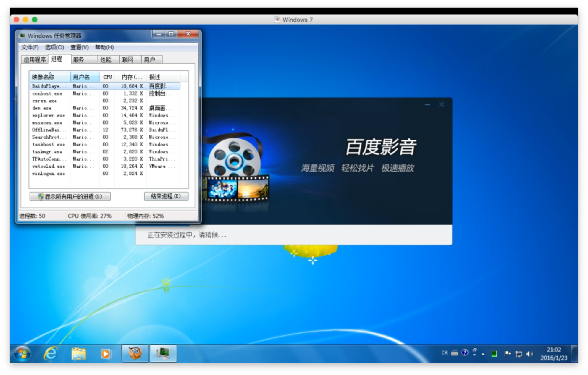Select the taskhost.exe process row
The height and width of the screenshot is (375, 588).
pos(105,144)
